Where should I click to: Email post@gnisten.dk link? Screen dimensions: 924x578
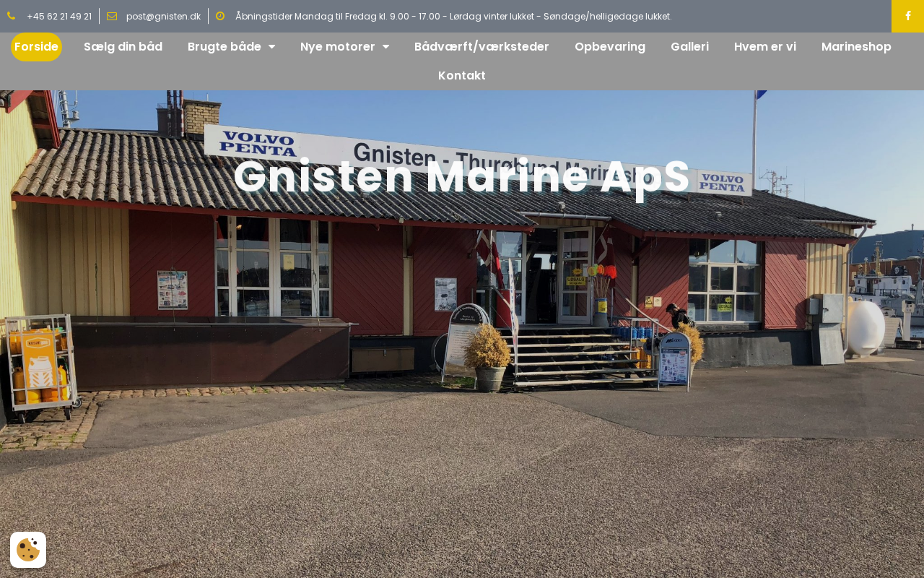click(163, 17)
